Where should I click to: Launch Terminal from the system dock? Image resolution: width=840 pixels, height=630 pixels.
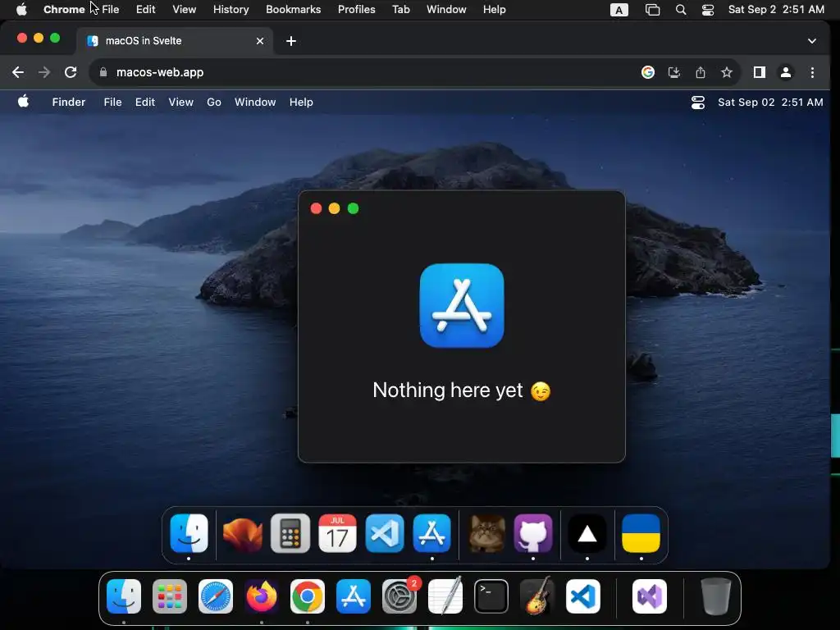pos(491,596)
